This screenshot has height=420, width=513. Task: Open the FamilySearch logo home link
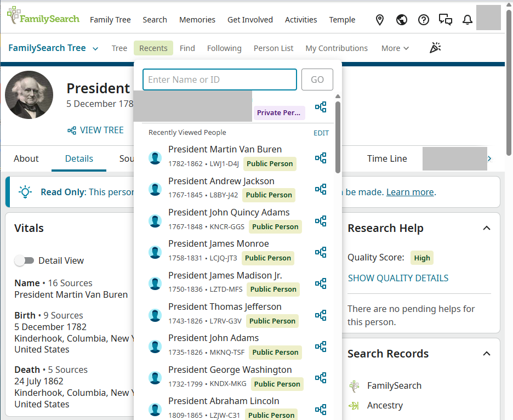click(x=43, y=15)
